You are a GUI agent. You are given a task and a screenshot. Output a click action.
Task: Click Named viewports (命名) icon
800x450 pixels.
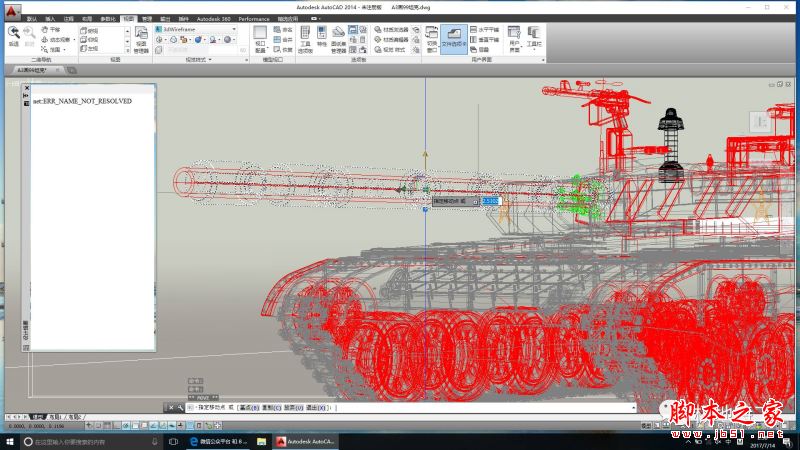pyautogui.click(x=283, y=30)
